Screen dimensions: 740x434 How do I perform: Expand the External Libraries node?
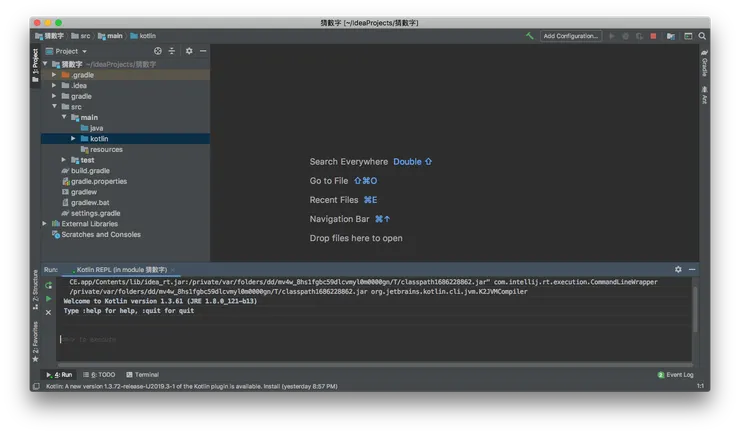point(46,223)
